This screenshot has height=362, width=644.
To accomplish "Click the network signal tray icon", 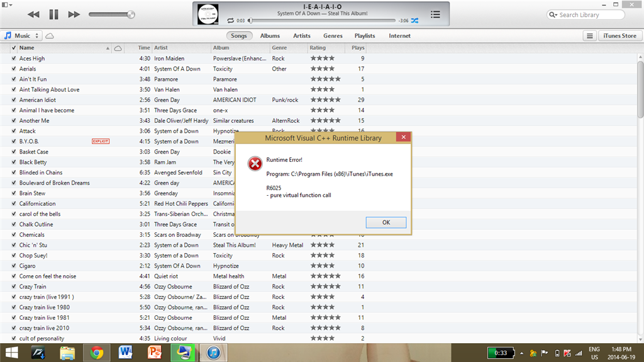I will (579, 353).
